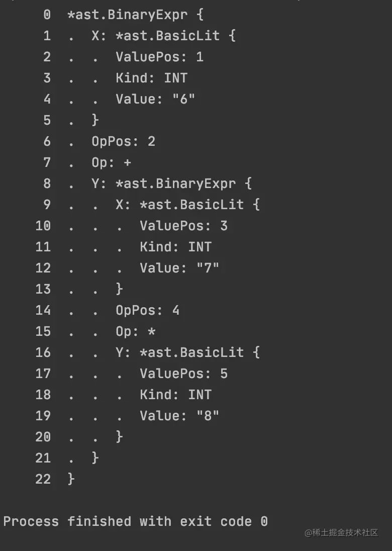Click 'Y: *ast.BasicLit {' on line 16

point(187,352)
